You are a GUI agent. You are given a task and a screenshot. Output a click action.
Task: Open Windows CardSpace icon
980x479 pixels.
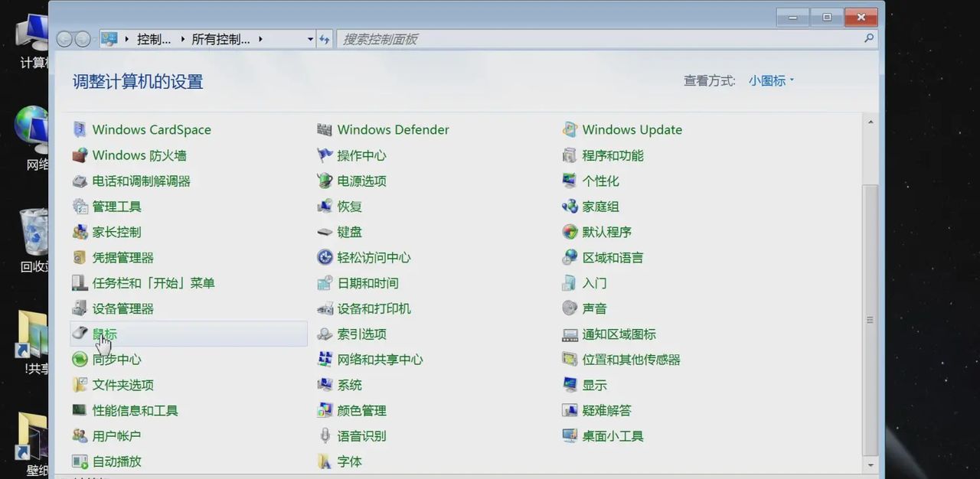click(80, 130)
